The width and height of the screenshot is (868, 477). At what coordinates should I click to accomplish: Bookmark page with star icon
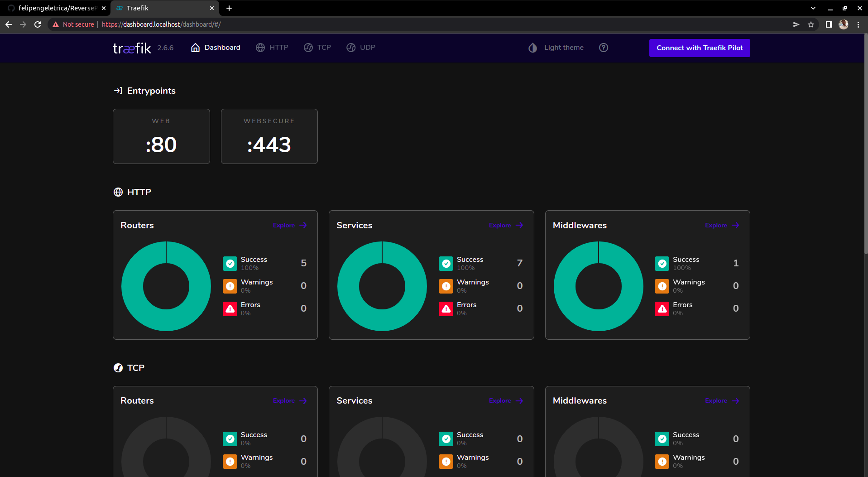click(x=811, y=24)
